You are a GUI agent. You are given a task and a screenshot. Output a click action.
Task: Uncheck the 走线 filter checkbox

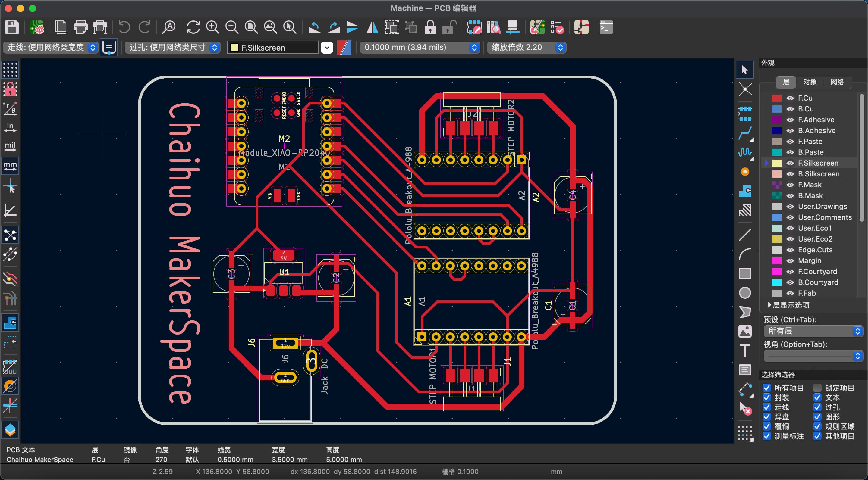pyautogui.click(x=766, y=407)
